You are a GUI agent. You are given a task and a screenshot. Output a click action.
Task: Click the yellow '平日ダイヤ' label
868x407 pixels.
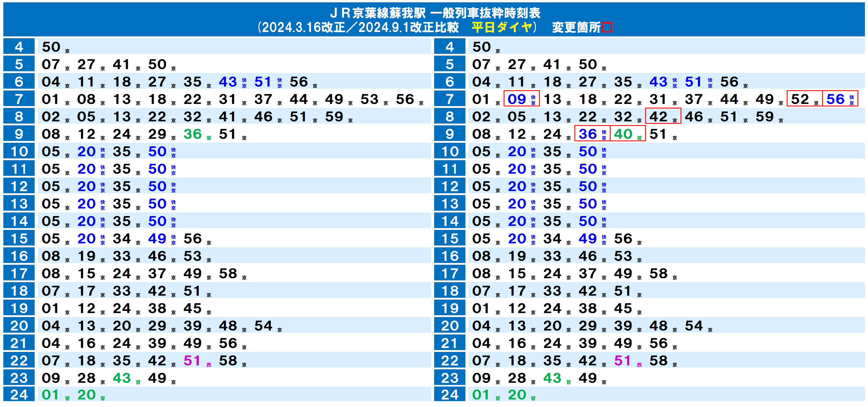pos(502,27)
